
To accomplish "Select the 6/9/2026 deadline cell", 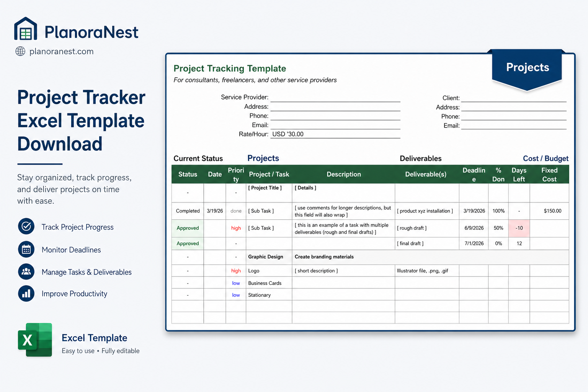I will pyautogui.click(x=474, y=228).
